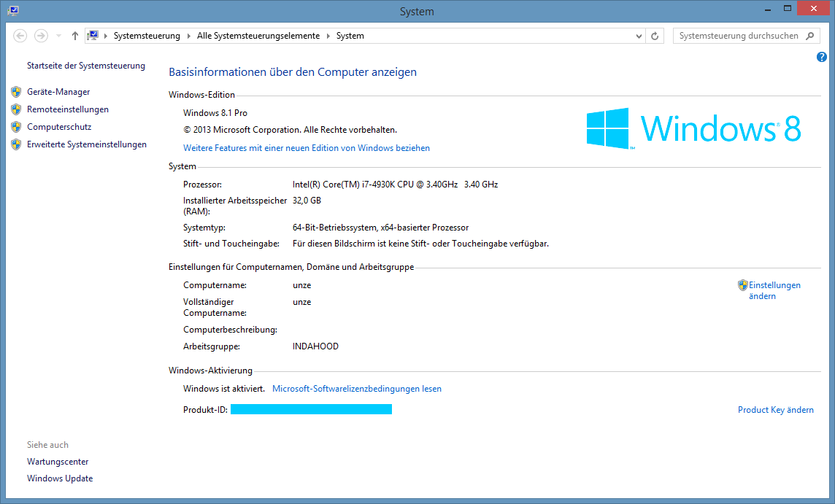This screenshot has height=504, width=835.
Task: Click the computer icon in address bar
Action: 93,36
